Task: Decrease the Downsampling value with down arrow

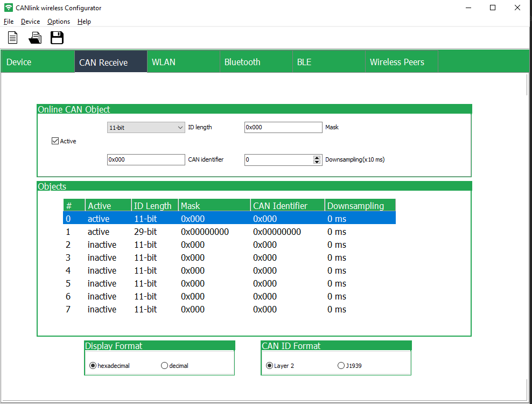Action: [317, 162]
